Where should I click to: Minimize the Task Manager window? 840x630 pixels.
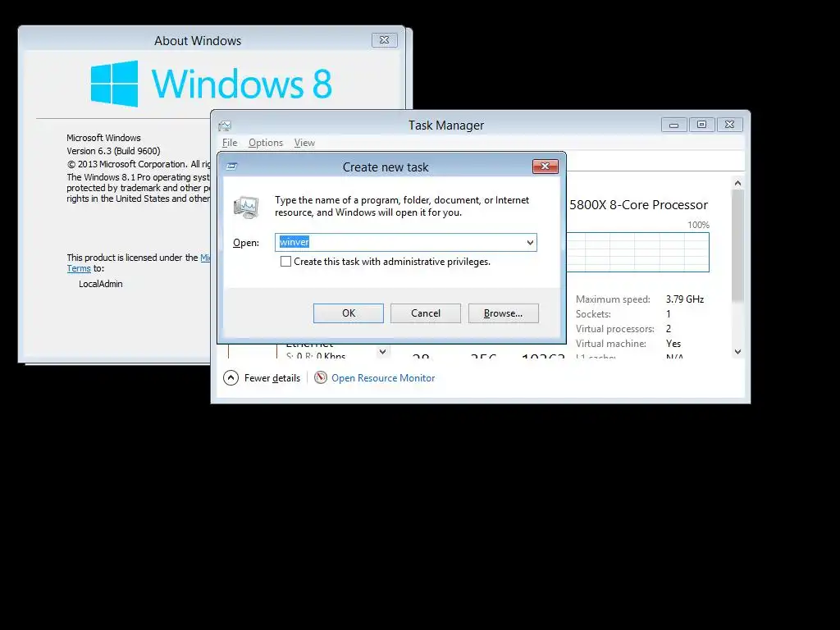tap(674, 125)
